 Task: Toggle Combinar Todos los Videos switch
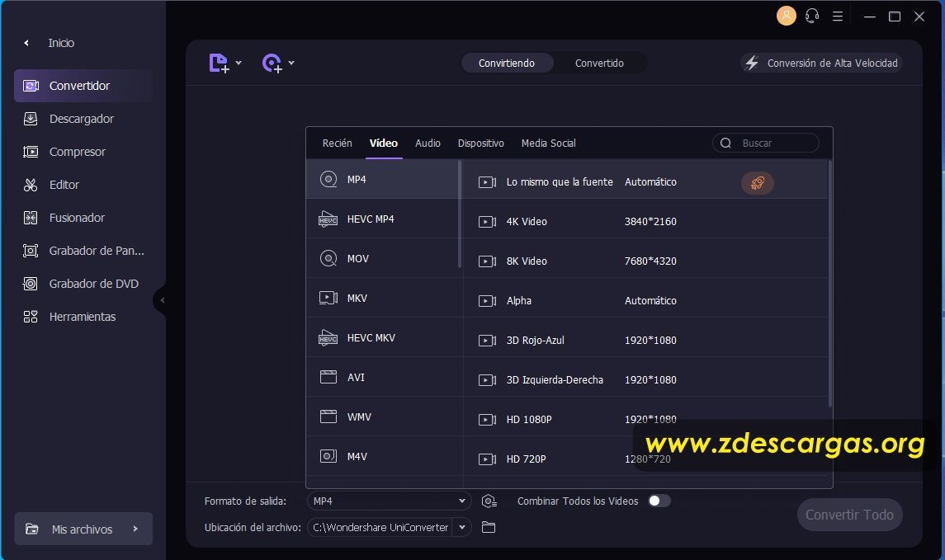(659, 501)
